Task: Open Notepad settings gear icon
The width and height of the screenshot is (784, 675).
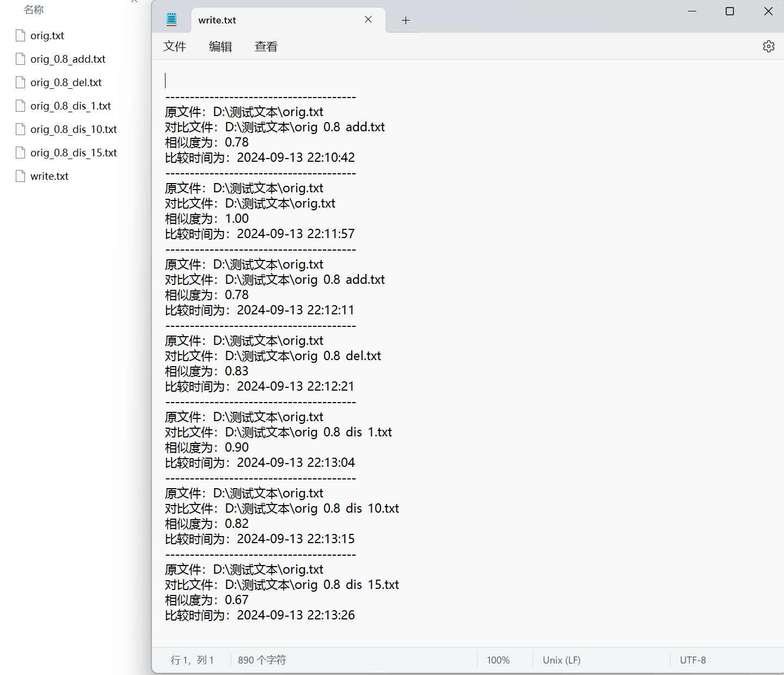Action: tap(768, 46)
